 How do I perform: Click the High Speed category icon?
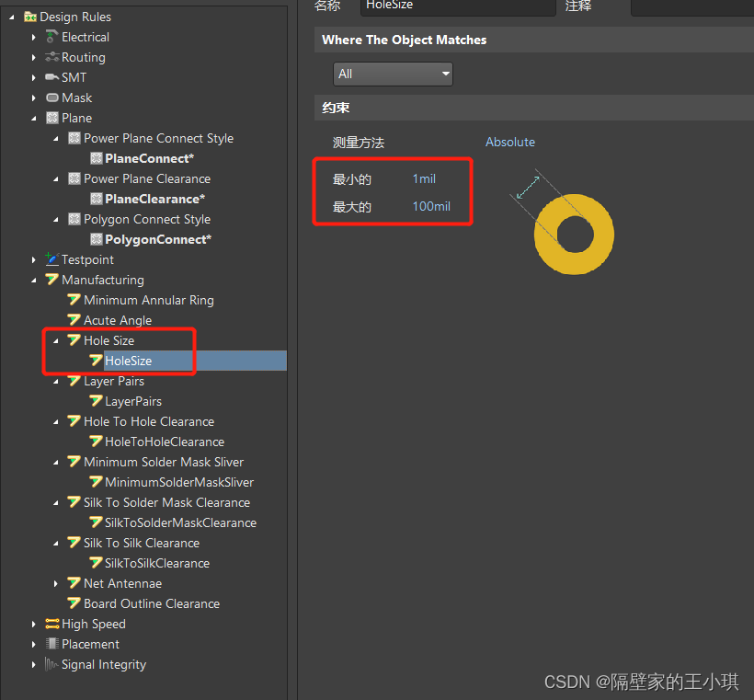[51, 624]
